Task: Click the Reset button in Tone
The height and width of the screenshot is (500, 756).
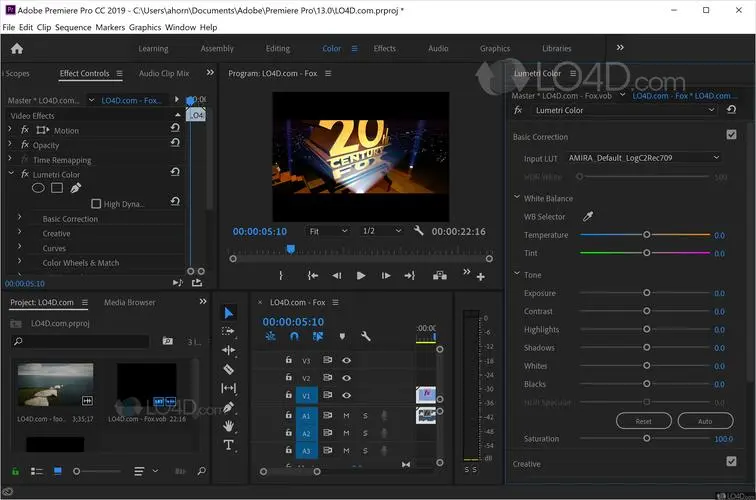Action: [643, 421]
